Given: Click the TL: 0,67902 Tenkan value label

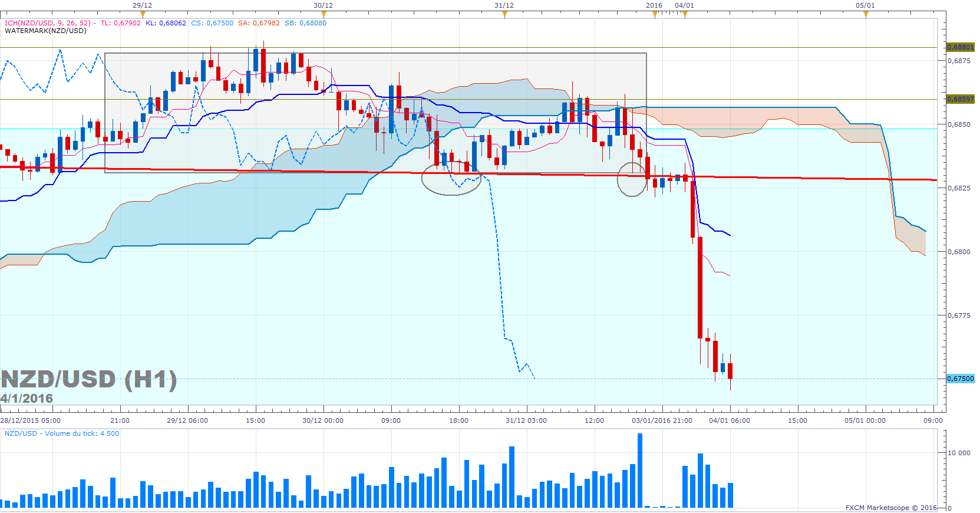Looking at the screenshot, I should click(121, 23).
